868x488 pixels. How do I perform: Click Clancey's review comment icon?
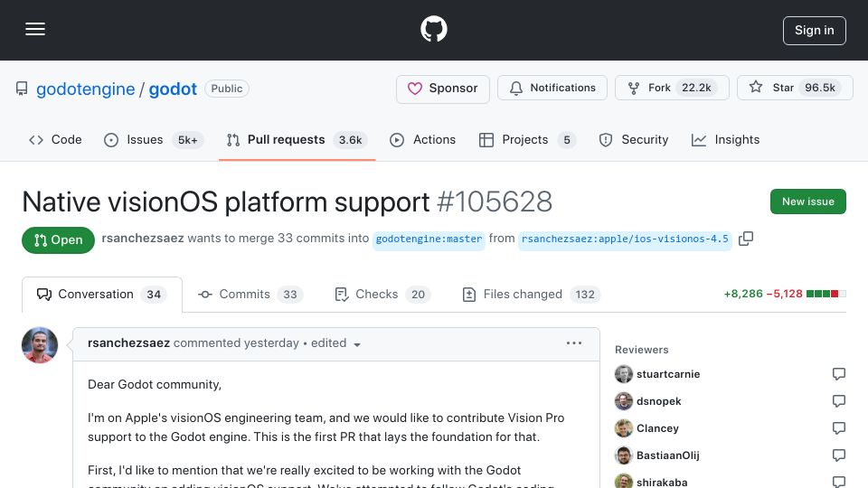(839, 427)
